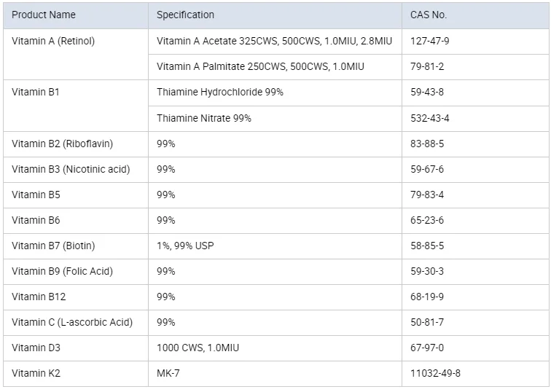Select the Vitamin A (Retinol) cell

click(x=53, y=42)
